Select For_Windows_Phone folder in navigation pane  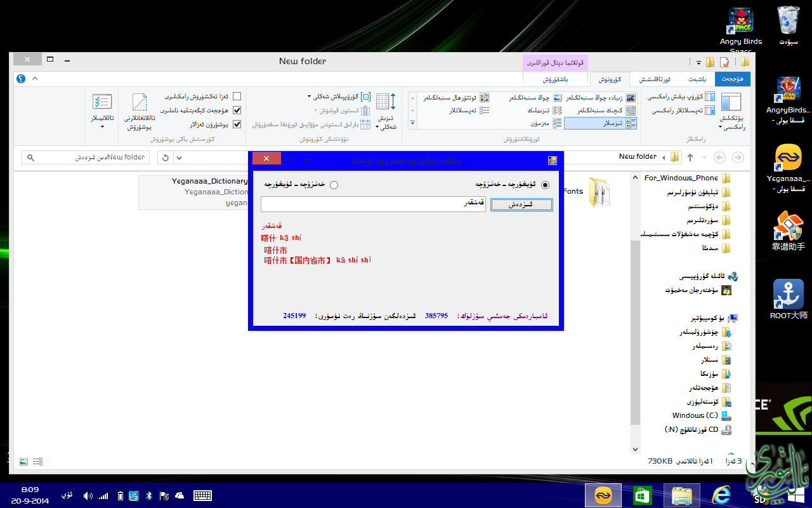click(x=687, y=178)
